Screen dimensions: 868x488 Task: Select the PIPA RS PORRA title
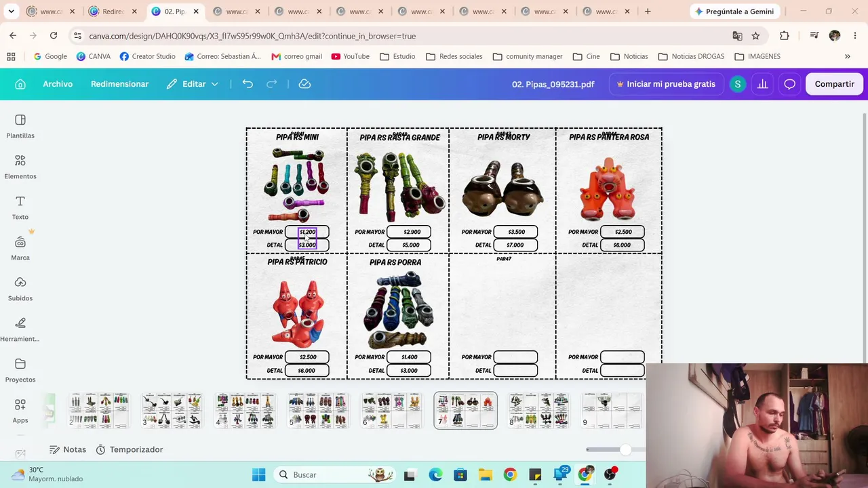click(x=395, y=262)
